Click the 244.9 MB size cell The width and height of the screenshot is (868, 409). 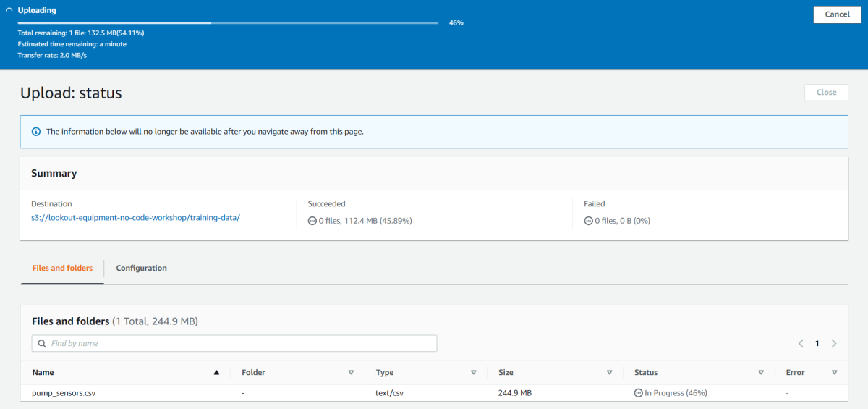[515, 393]
